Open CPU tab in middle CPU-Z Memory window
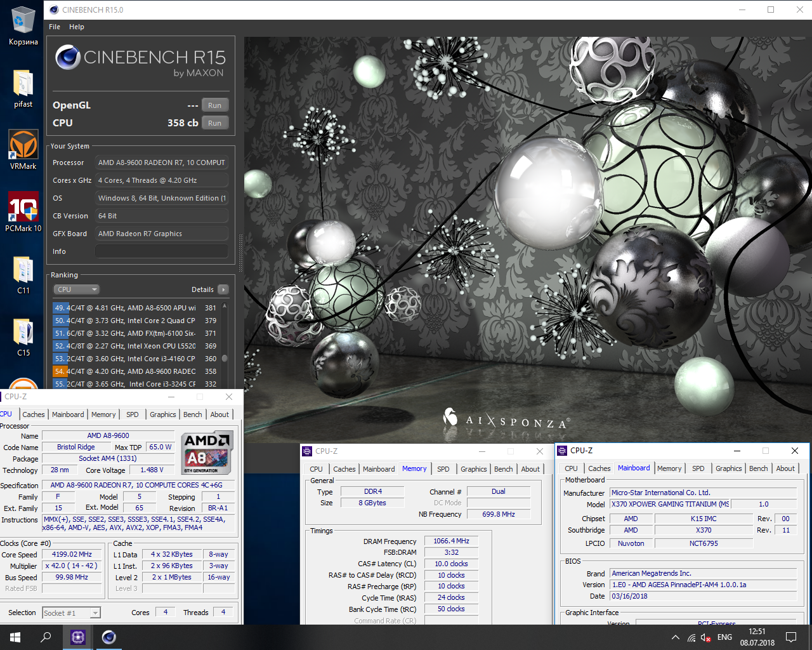 click(317, 469)
